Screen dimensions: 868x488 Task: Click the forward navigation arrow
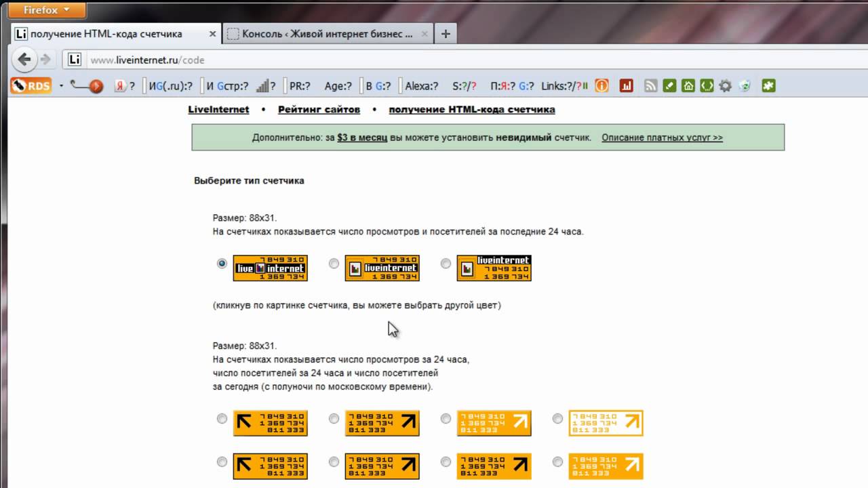coord(45,60)
